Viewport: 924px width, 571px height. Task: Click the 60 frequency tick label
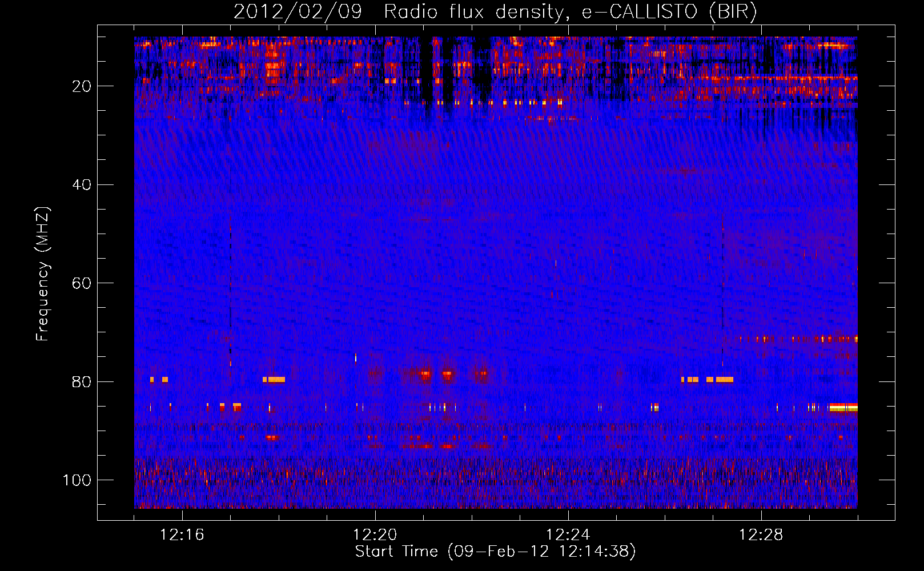pyautogui.click(x=82, y=283)
